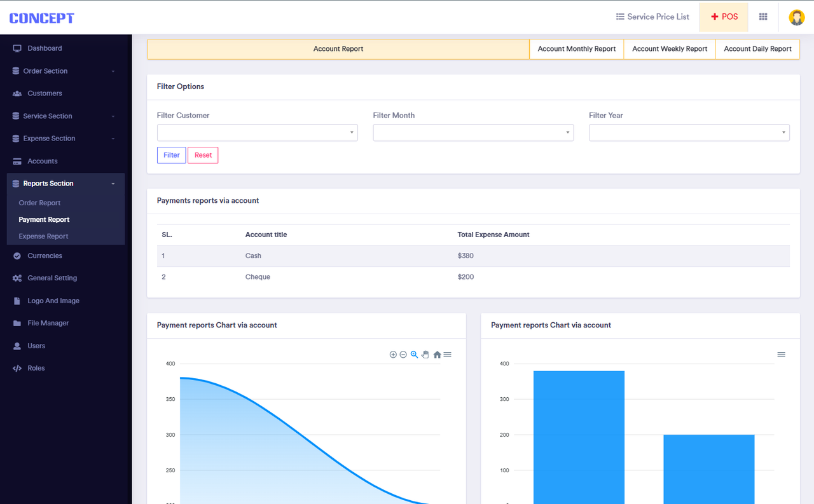The image size is (814, 504).
Task: Expand the Expense Section chevron
Action: 113,139
